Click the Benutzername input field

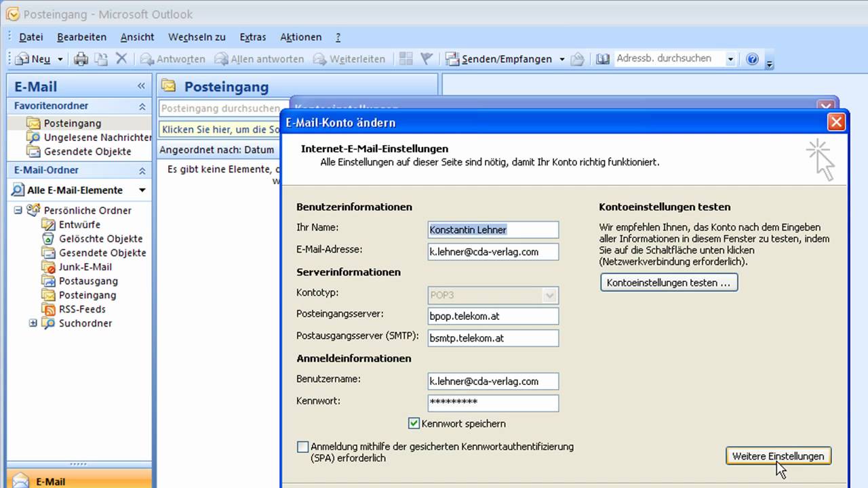[x=494, y=382]
